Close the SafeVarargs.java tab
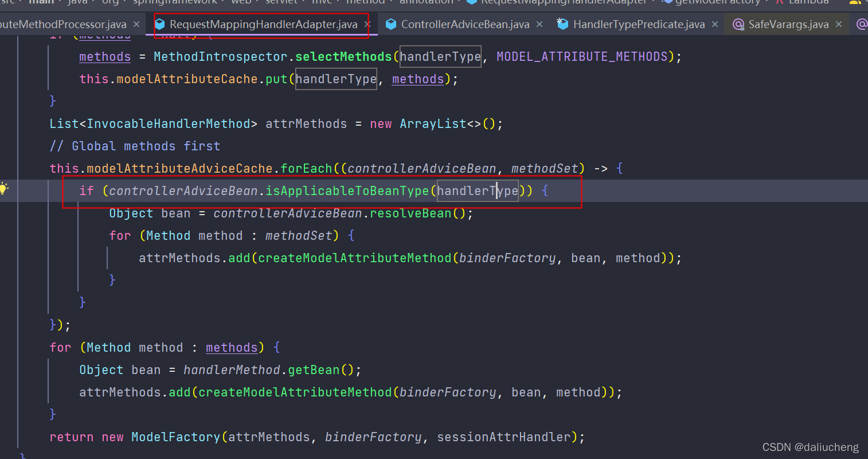The width and height of the screenshot is (868, 459). (839, 24)
